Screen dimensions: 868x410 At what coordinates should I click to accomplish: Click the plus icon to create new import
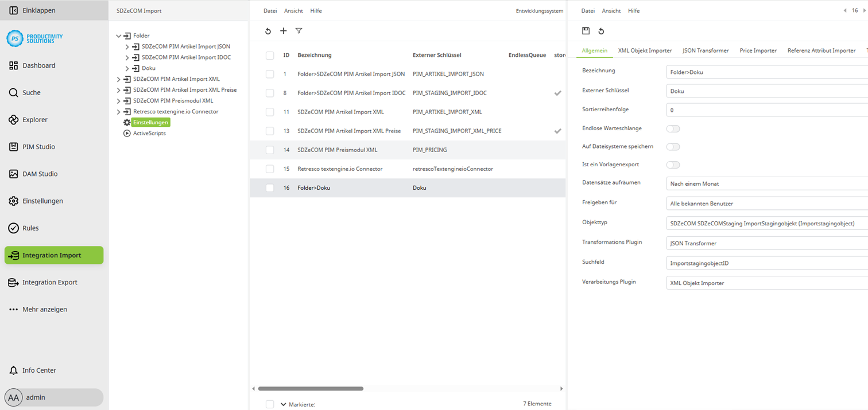(283, 31)
